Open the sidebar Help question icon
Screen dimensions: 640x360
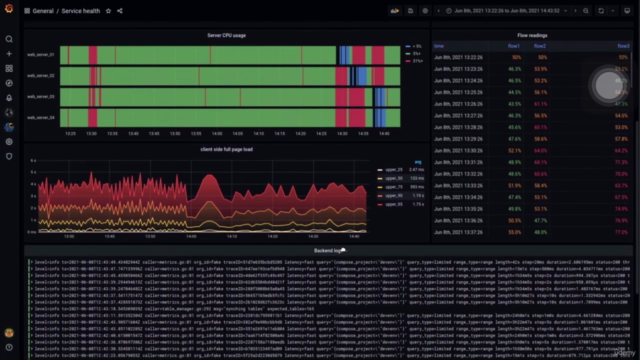pyautogui.click(x=9, y=347)
